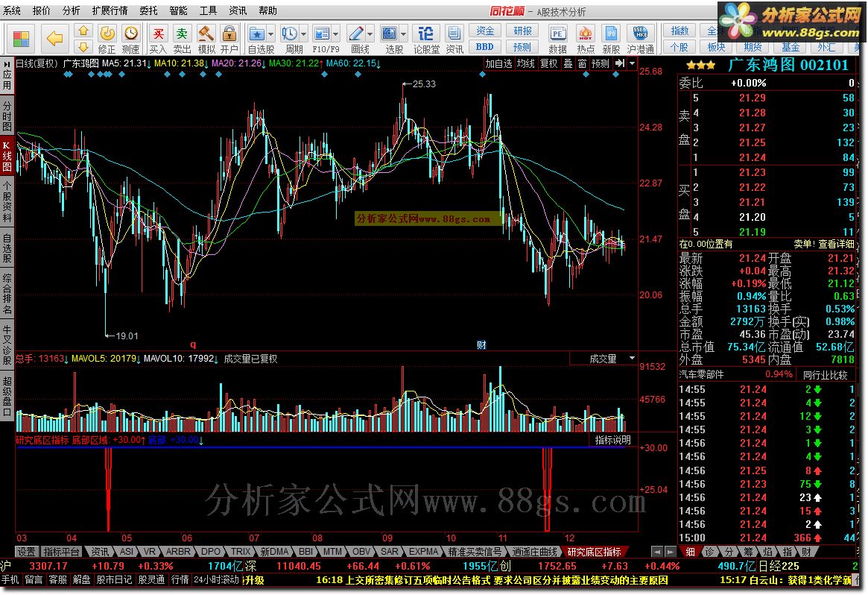Screen dimensions: 868x595
Task: Open the 自选股 folder icon
Action: [257, 34]
